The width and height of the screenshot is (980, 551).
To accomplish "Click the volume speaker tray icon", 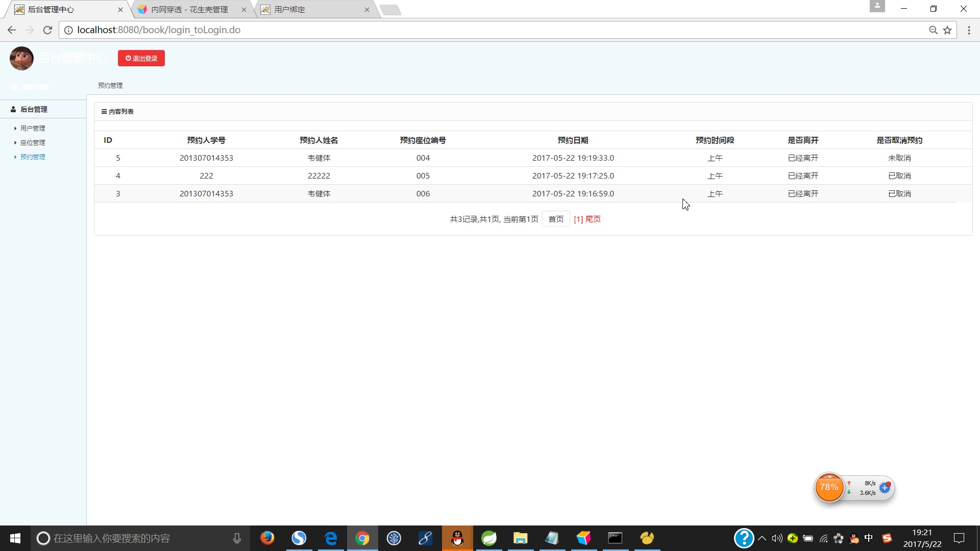I will [x=777, y=538].
